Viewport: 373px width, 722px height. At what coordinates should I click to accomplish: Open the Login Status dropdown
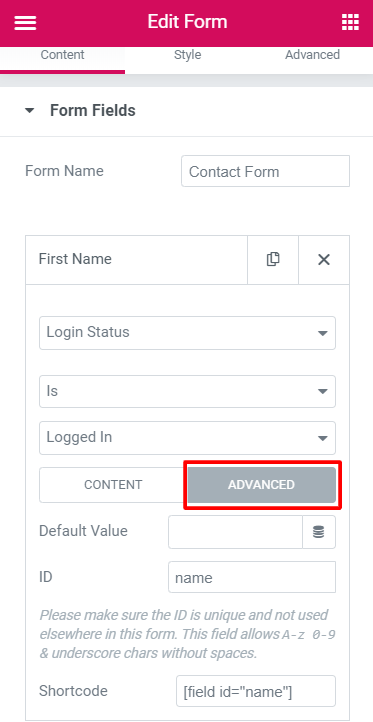[x=187, y=332]
